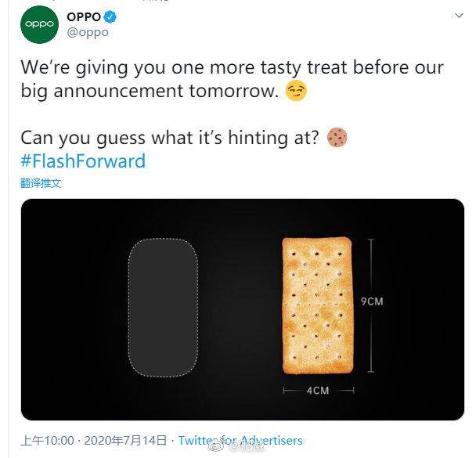
Task: Click the OPPO green profile avatar
Action: pos(38,23)
